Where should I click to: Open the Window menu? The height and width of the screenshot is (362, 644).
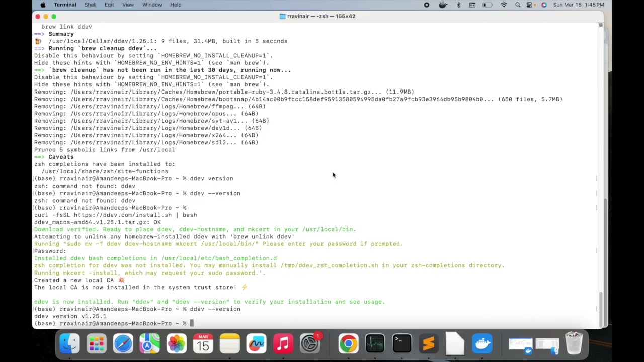[152, 5]
